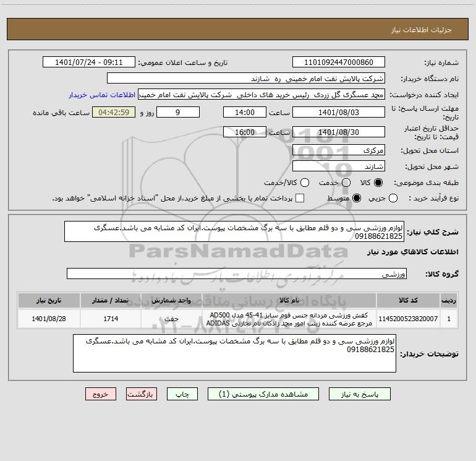Viewport: 476px width, 461px height.
Task: Click the جزئیات اطلاعات نیاز page title
Action: pos(422,30)
